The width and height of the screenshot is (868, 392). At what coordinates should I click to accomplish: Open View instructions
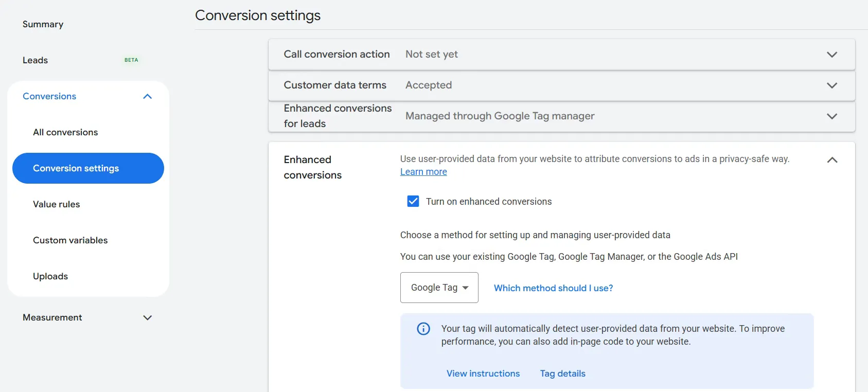click(483, 373)
